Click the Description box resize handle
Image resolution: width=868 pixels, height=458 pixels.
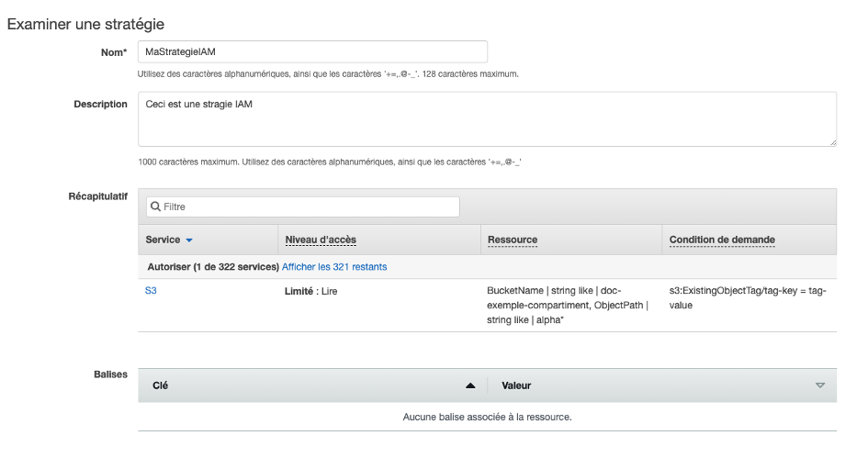832,142
